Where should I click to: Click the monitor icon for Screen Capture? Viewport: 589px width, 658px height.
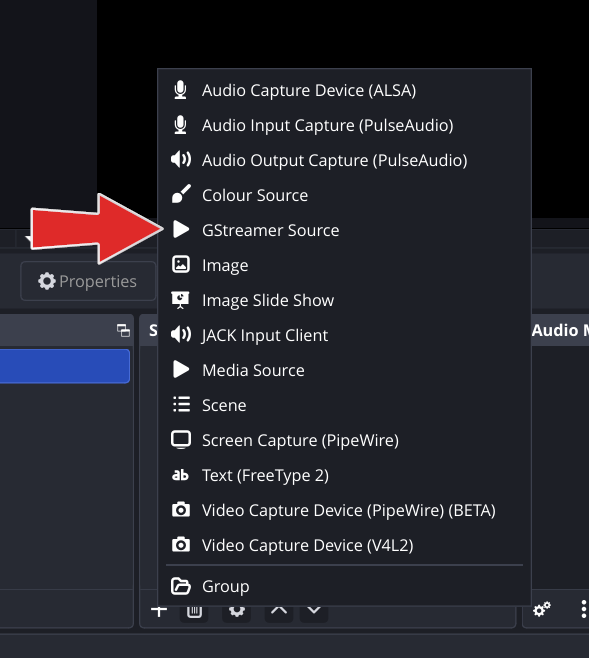(x=181, y=440)
